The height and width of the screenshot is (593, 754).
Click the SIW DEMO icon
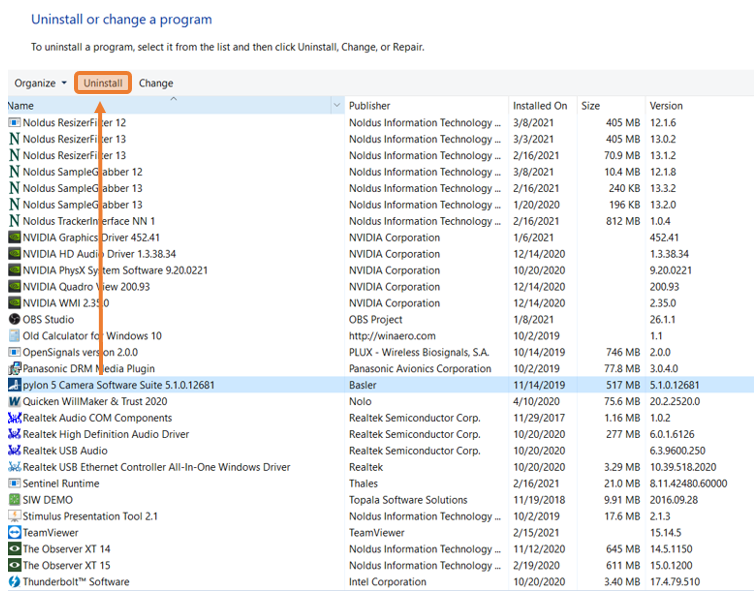14,500
